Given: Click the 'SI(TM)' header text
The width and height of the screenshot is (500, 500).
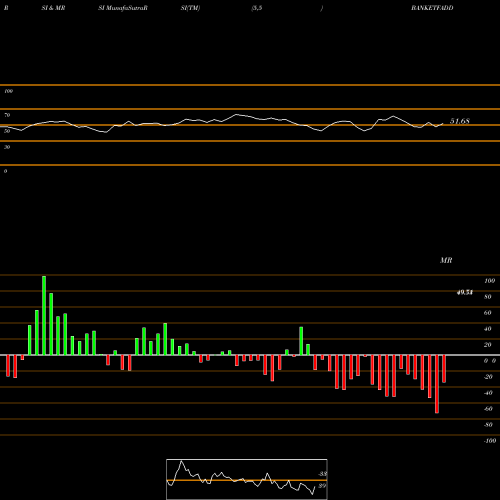Looking at the screenshot, I should [x=190, y=8].
